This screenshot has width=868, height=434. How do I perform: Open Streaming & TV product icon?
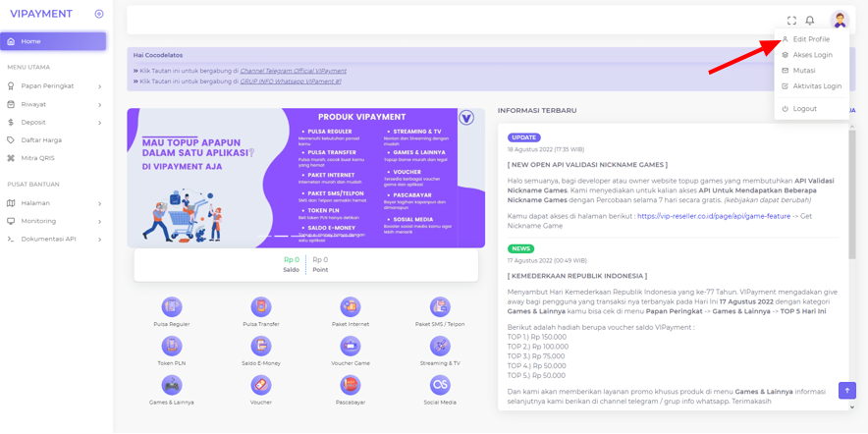point(440,346)
